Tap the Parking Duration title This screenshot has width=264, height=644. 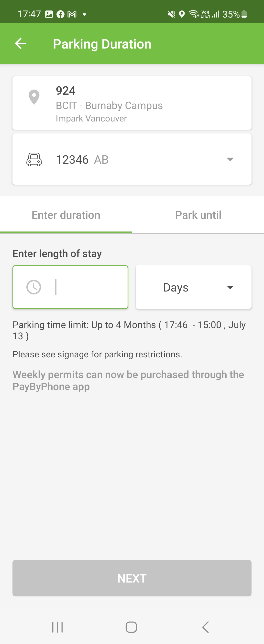pyautogui.click(x=102, y=44)
